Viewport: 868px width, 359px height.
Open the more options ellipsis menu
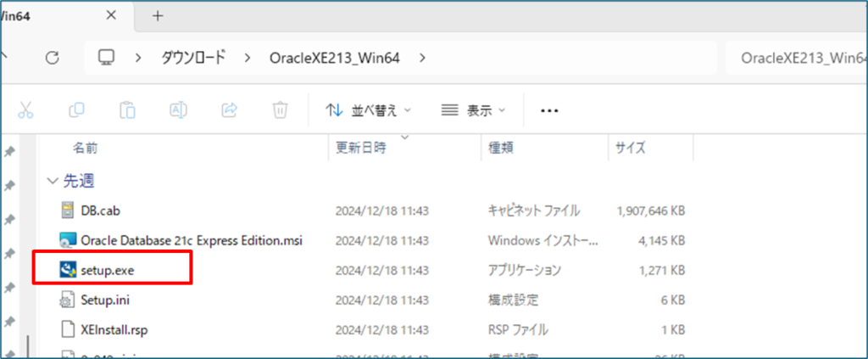point(549,110)
